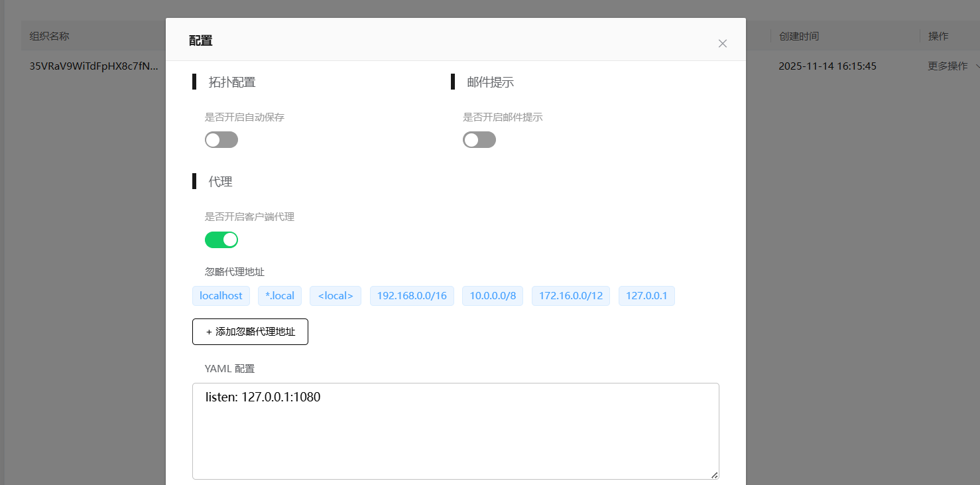
Task: Enable 是否开启自动保存 toggle
Action: pyautogui.click(x=221, y=139)
